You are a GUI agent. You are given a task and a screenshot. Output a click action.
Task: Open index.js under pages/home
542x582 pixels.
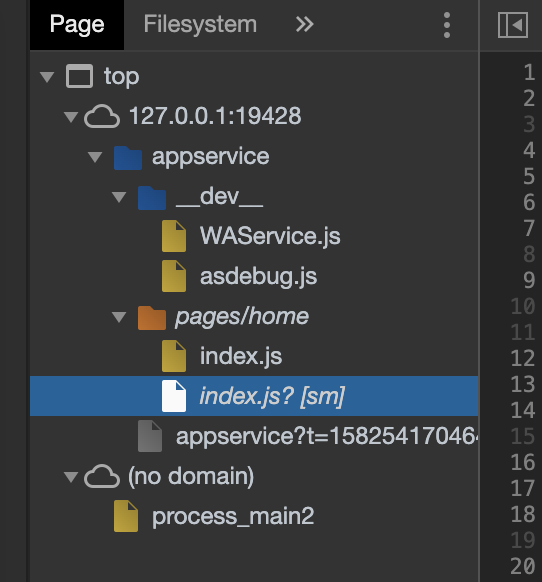pos(241,356)
